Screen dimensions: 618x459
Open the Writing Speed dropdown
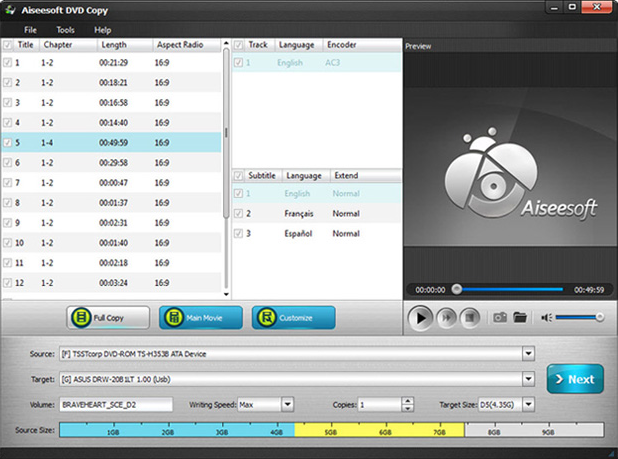[287, 405]
